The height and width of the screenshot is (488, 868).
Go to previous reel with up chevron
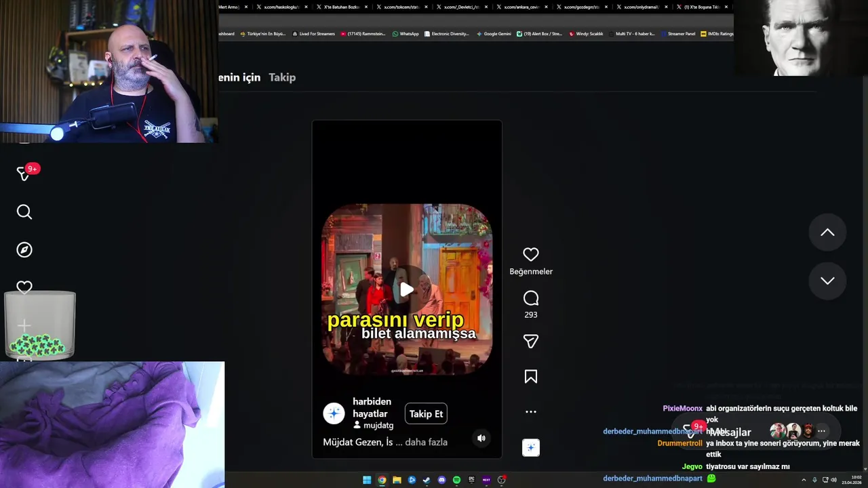[x=827, y=232]
